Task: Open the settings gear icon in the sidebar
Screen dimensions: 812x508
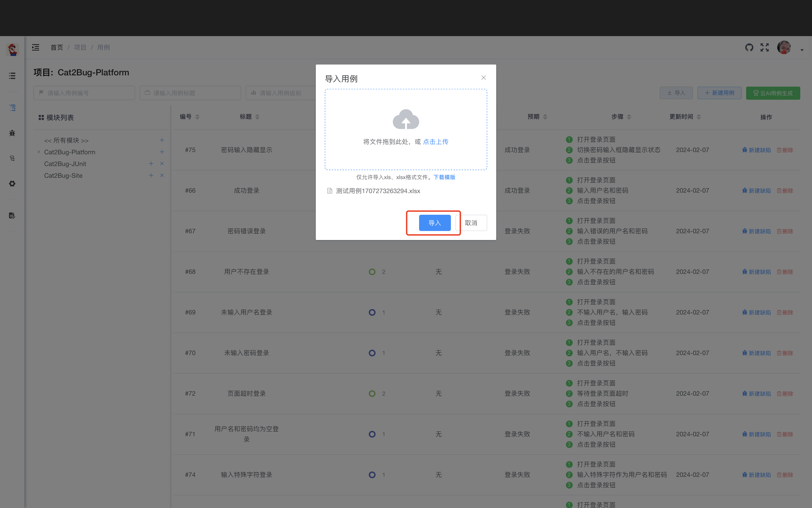Action: 12,183
